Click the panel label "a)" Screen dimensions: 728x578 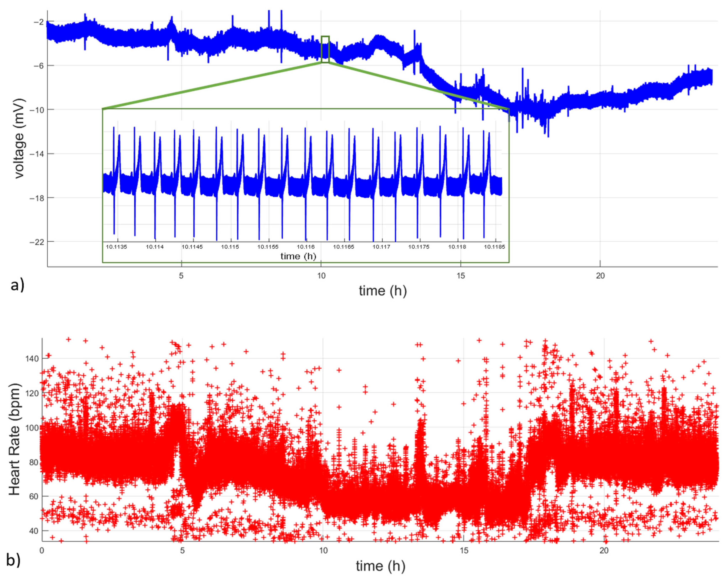pyautogui.click(x=17, y=285)
